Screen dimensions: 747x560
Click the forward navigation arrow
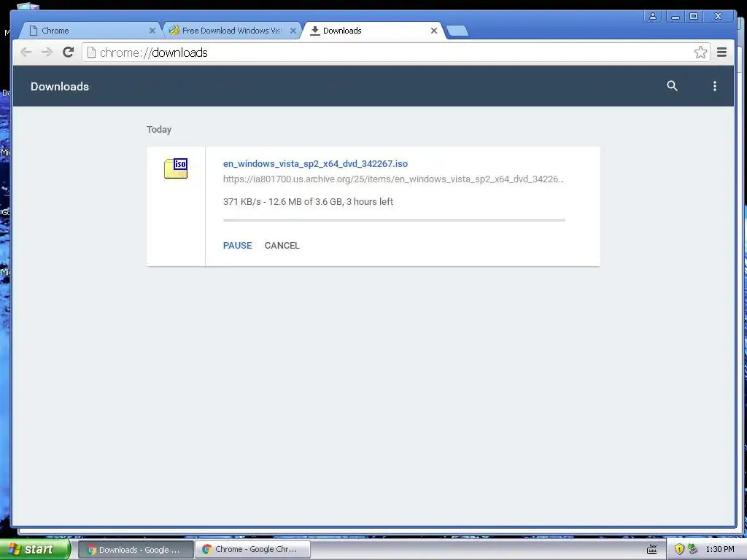tap(47, 52)
